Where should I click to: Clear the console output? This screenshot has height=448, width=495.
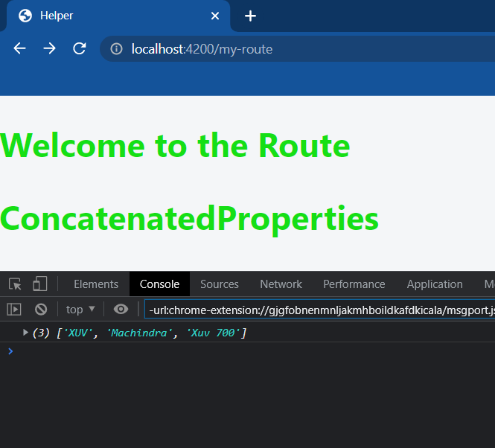tap(41, 310)
